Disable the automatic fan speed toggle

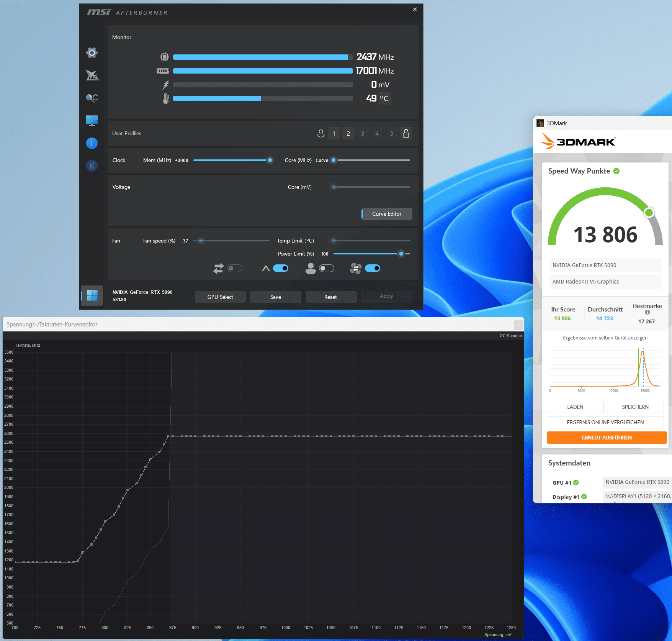pos(281,268)
